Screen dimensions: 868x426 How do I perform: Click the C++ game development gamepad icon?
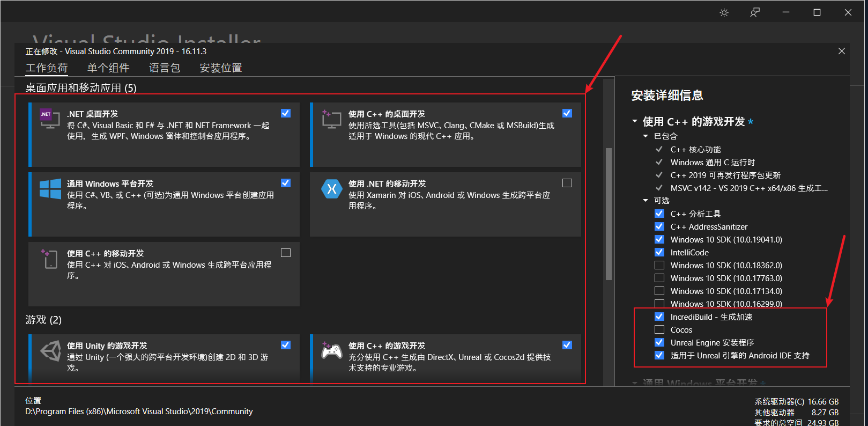point(331,351)
